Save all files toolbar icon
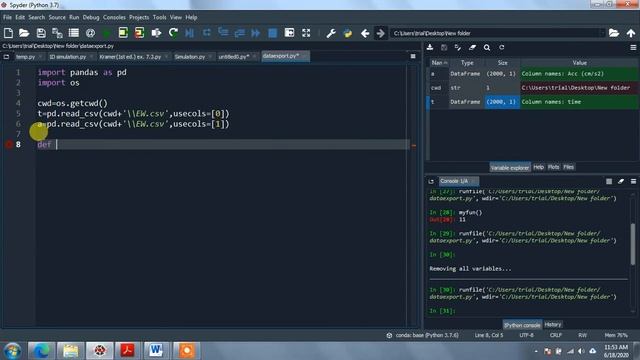The height and width of the screenshot is (360, 640). [57, 33]
